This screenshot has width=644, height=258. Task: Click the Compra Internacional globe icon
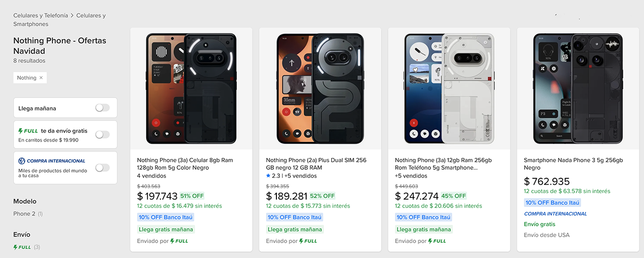[x=22, y=161]
